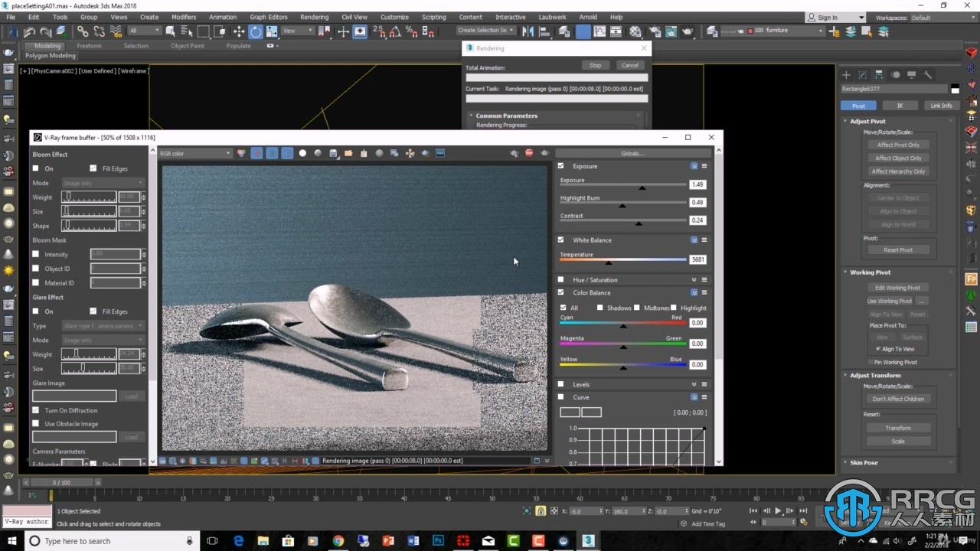
Task: Click the Reset Pivot button
Action: (898, 250)
